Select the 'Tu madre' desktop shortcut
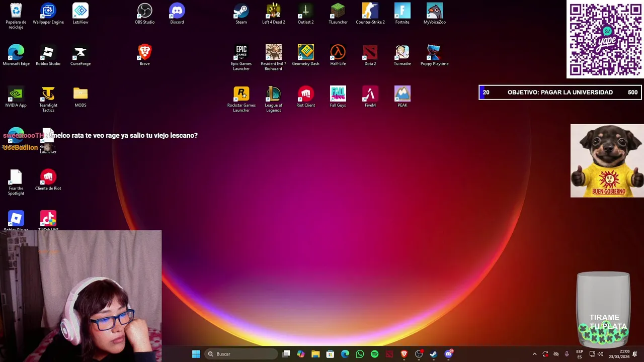This screenshot has height=362, width=644. [403, 55]
